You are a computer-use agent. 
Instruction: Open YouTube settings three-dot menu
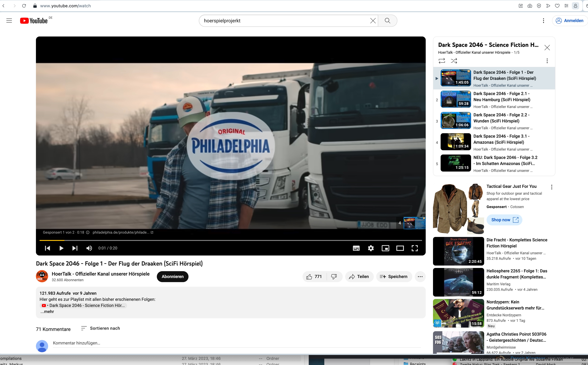[543, 21]
